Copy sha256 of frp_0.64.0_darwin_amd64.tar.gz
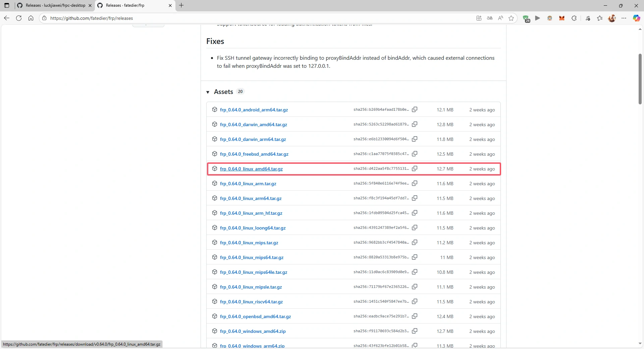 [415, 124]
